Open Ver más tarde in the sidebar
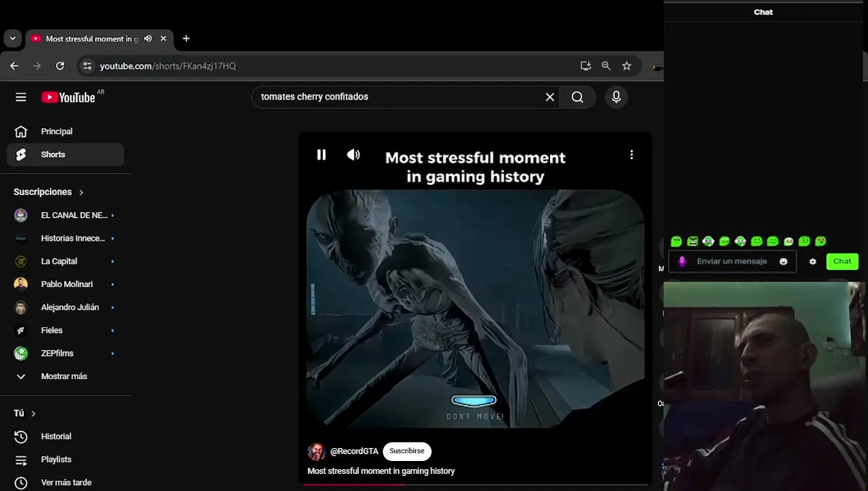This screenshot has height=491, width=868. tap(66, 483)
